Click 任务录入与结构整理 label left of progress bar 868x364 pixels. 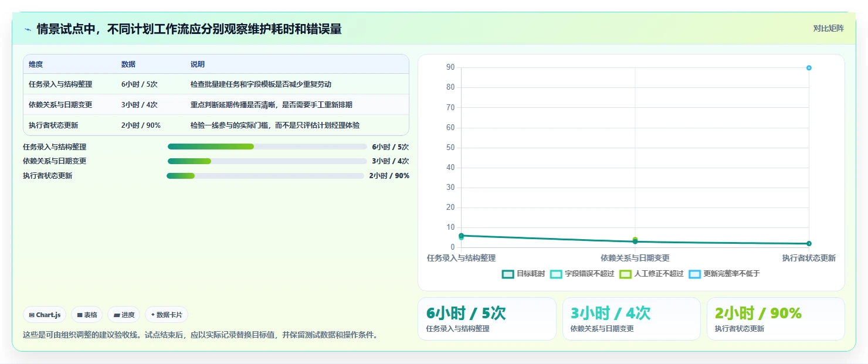(x=55, y=147)
